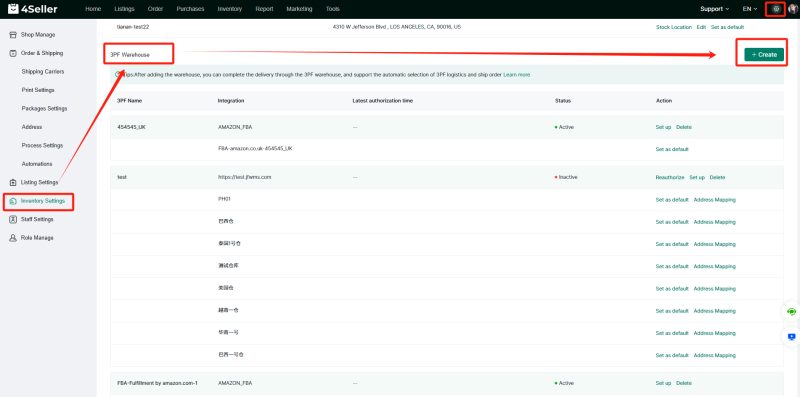This screenshot has height=397, width=800.
Task: Open the Inventory menu
Action: pos(230,9)
